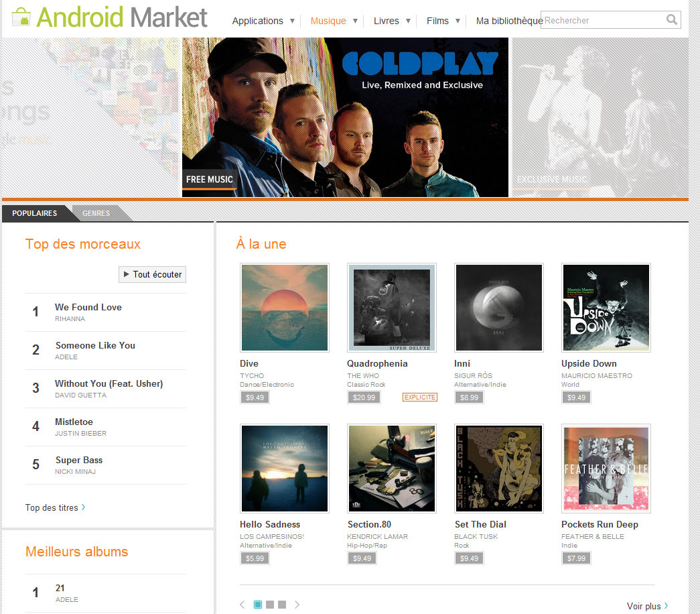700x614 pixels.
Task: Select the second carousel page indicator
Action: [270, 605]
